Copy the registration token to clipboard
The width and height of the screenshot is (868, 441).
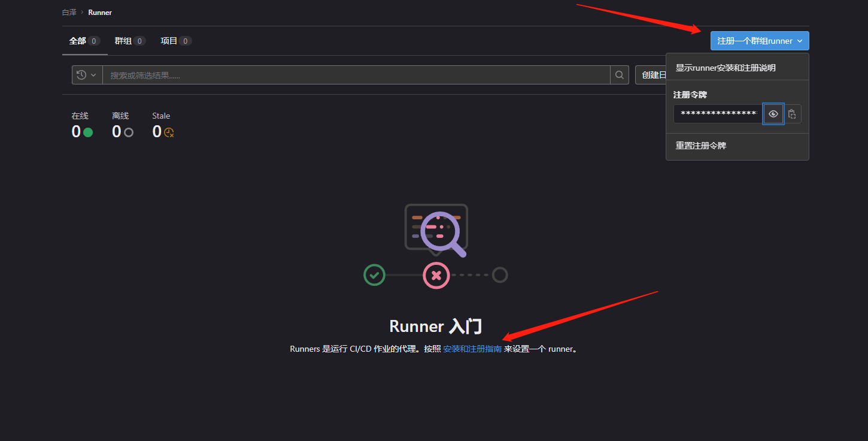pyautogui.click(x=793, y=114)
